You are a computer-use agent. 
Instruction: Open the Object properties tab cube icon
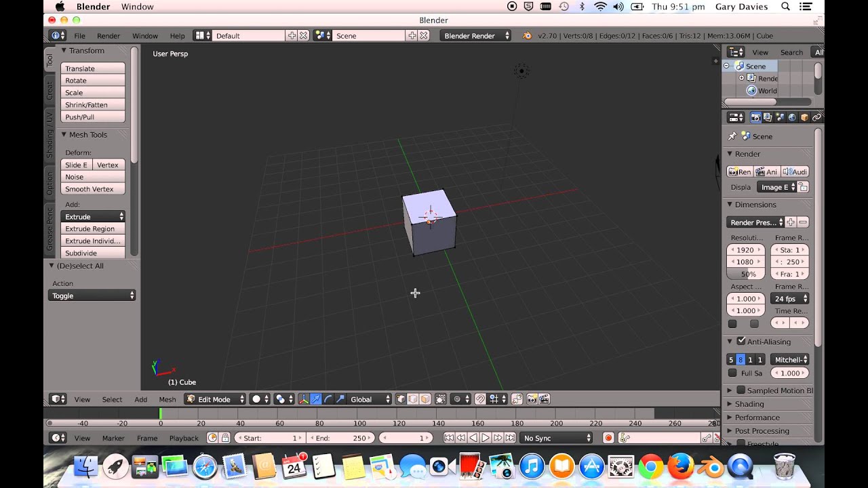click(x=804, y=117)
